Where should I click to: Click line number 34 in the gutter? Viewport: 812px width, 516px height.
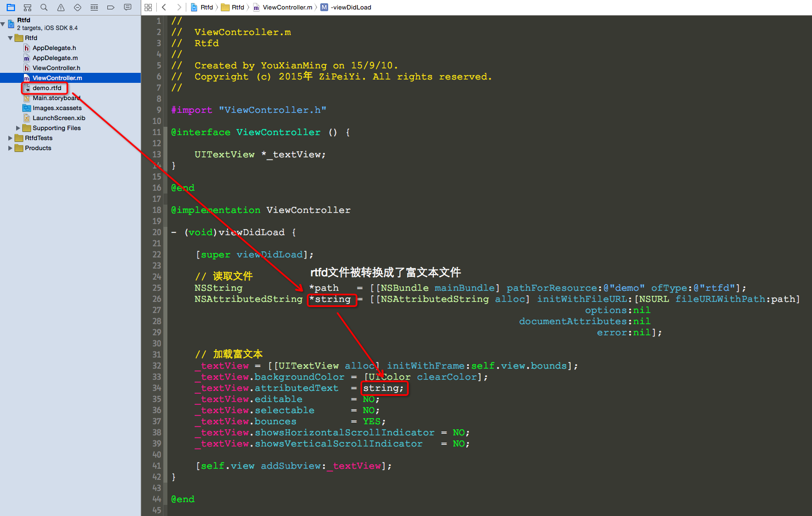point(157,388)
